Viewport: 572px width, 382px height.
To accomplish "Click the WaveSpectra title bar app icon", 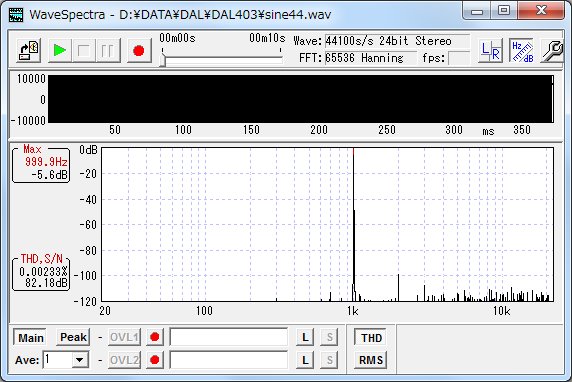I will tap(16, 15).
